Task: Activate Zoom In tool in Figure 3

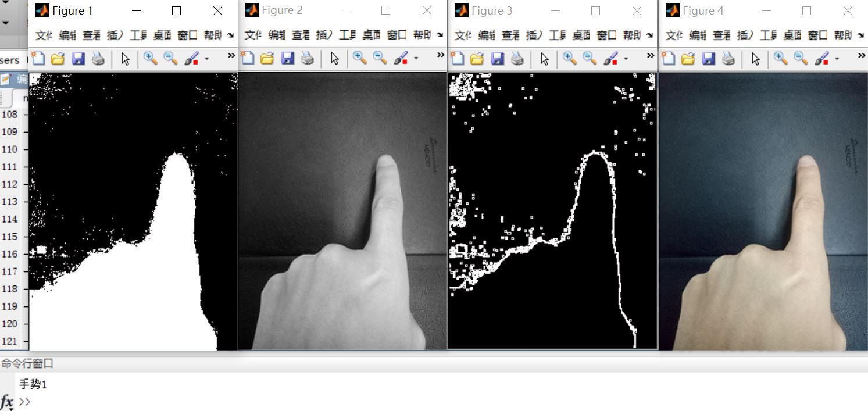Action: pos(570,58)
